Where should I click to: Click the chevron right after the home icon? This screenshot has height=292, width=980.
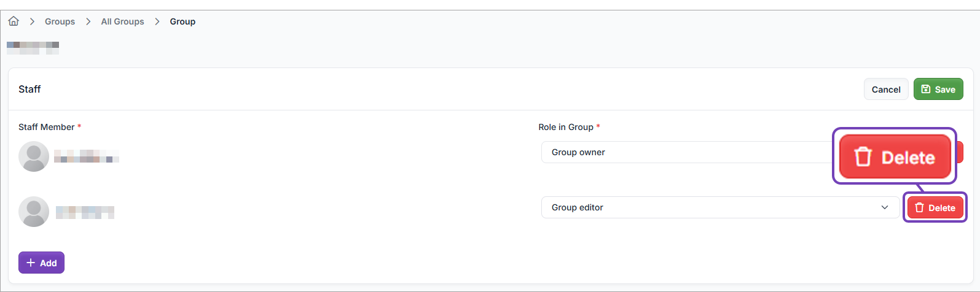point(32,21)
